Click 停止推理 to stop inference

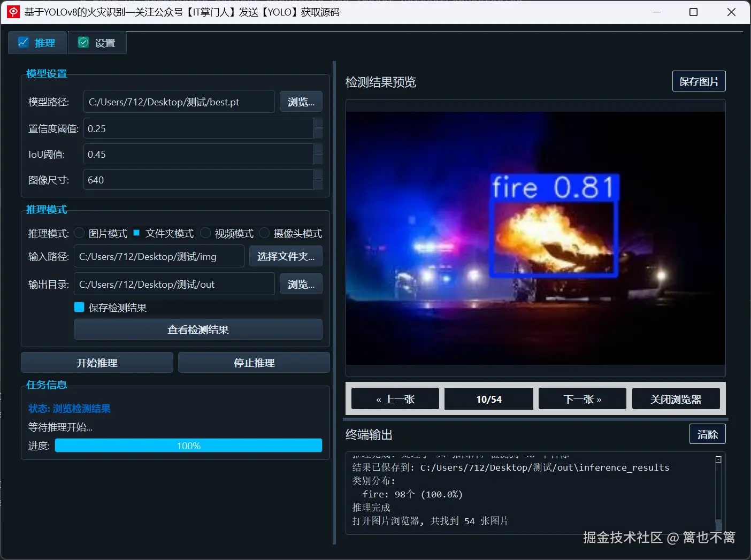pos(254,362)
